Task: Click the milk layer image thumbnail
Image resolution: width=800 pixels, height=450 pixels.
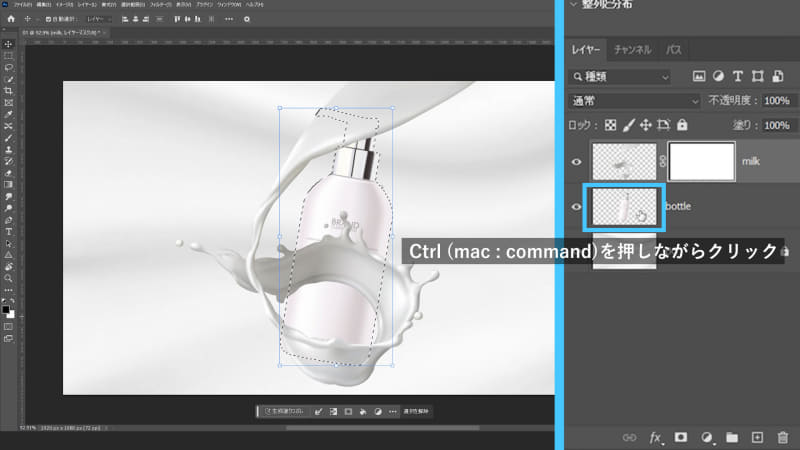Action: (x=624, y=162)
